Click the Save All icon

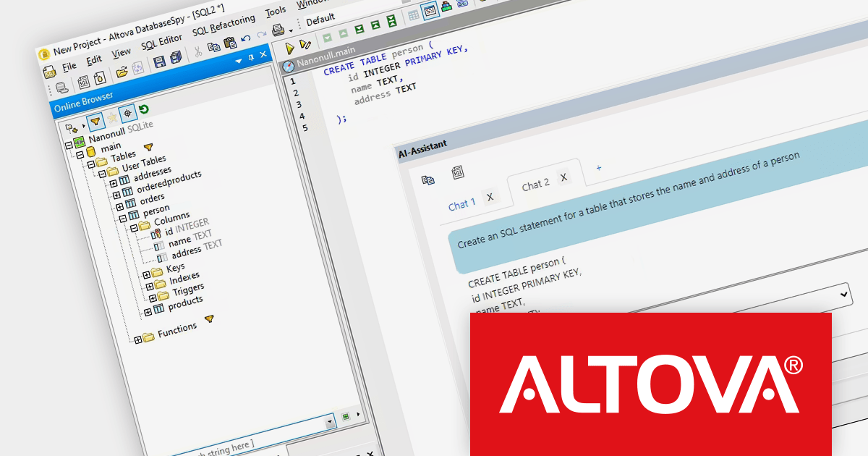coord(174,59)
